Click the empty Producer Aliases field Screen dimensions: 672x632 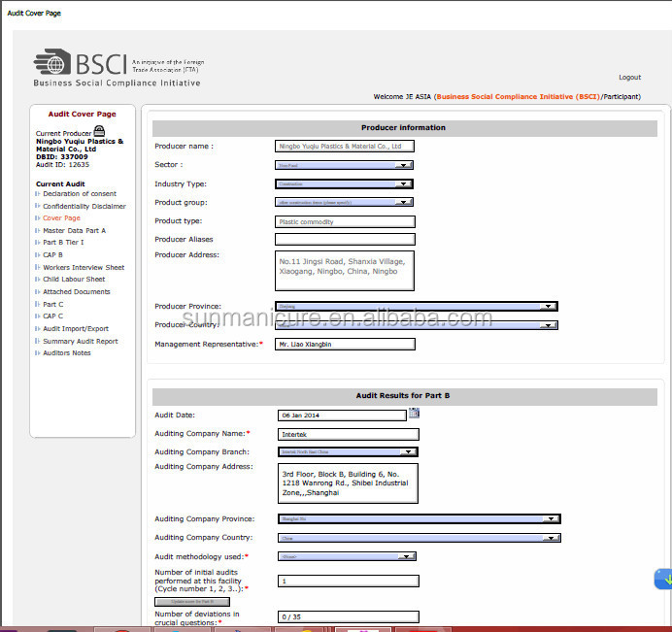[345, 239]
